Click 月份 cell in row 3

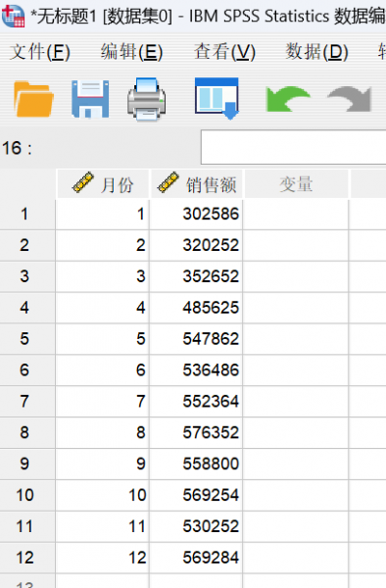[x=102, y=276]
